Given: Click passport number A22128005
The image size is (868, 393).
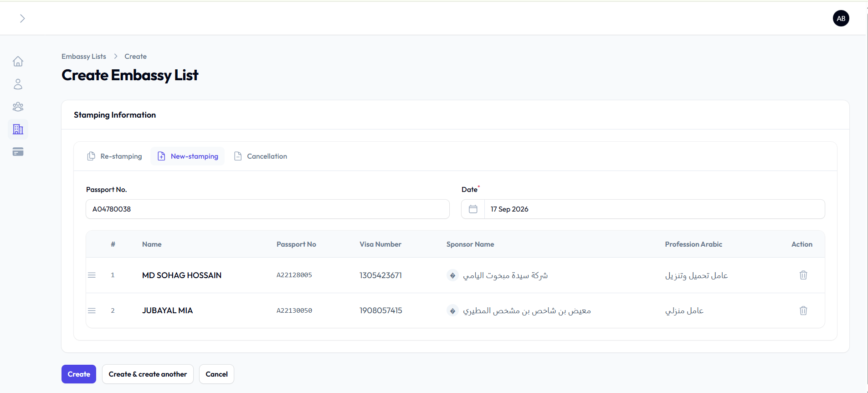Looking at the screenshot, I should 294,275.
